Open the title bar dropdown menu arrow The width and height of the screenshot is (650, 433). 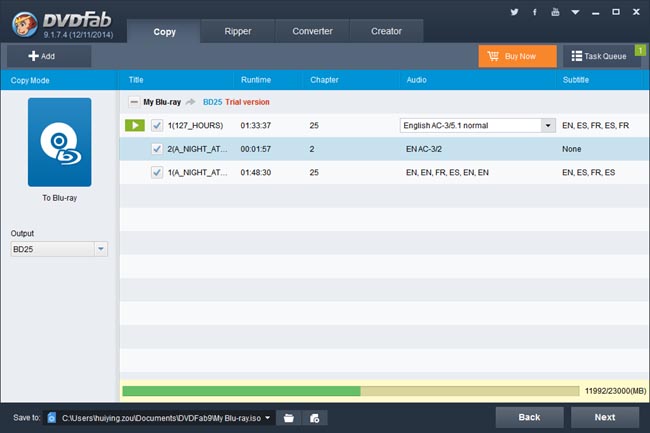tap(575, 12)
